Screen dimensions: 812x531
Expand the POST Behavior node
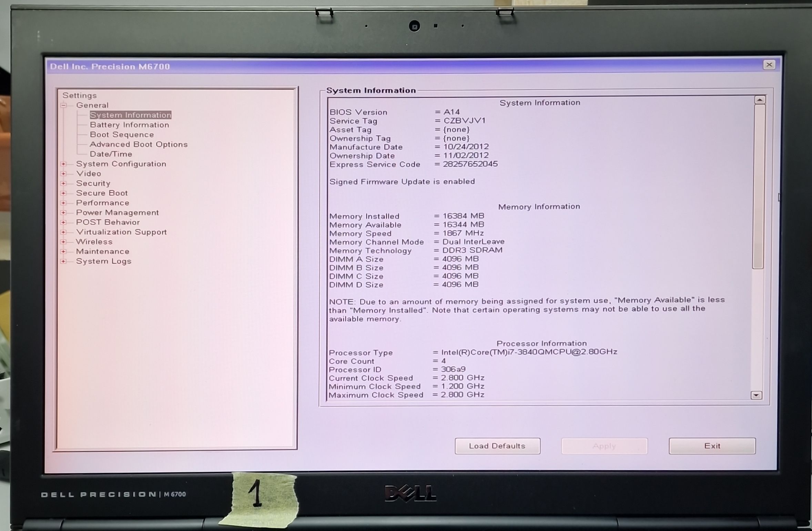coord(63,222)
